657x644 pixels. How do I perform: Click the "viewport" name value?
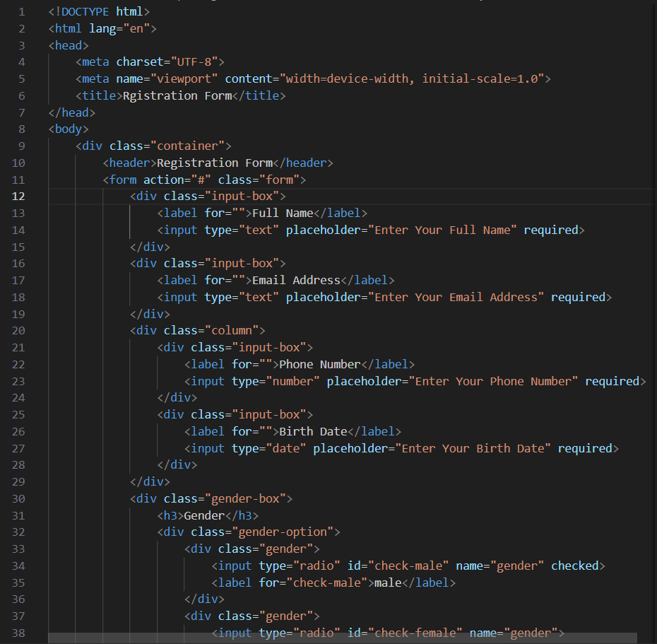184,79
